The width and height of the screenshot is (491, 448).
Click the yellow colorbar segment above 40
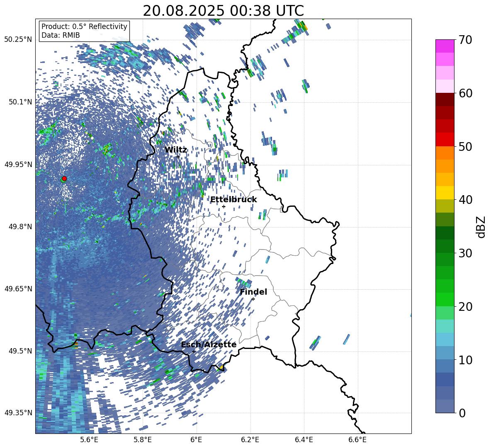pos(445,193)
